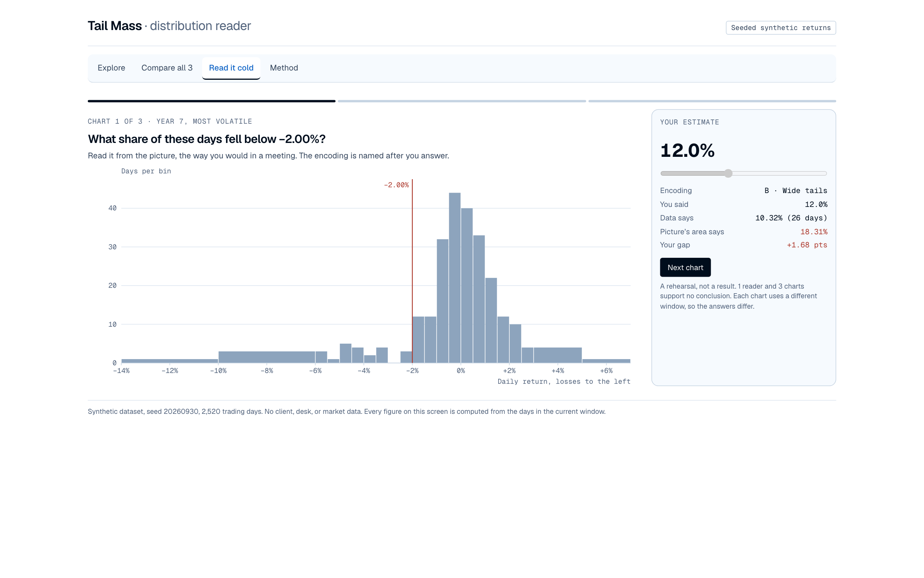The height and width of the screenshot is (578, 924).
Task: Switch to Compare all 3 tab
Action: [x=167, y=68]
